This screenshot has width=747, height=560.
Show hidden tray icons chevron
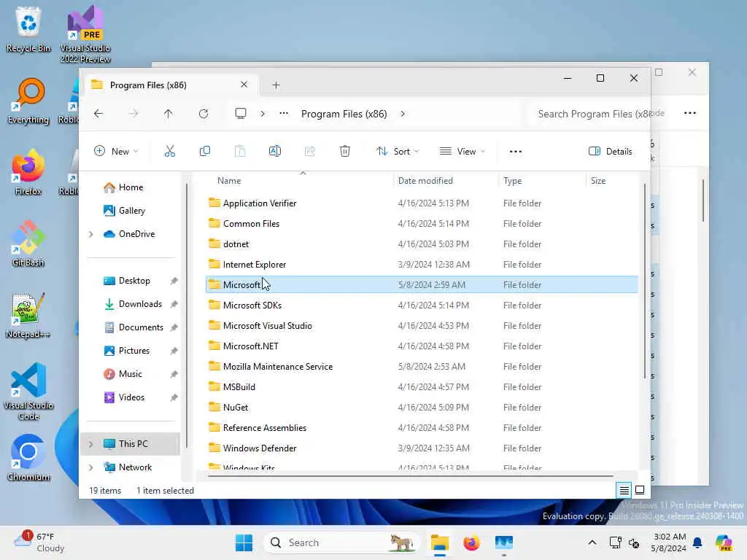coord(592,542)
